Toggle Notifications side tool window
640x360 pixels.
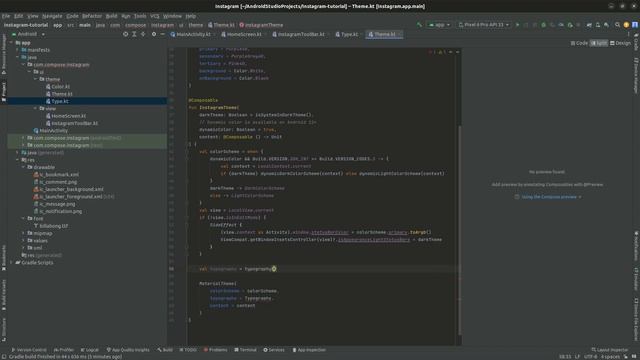tap(636, 246)
